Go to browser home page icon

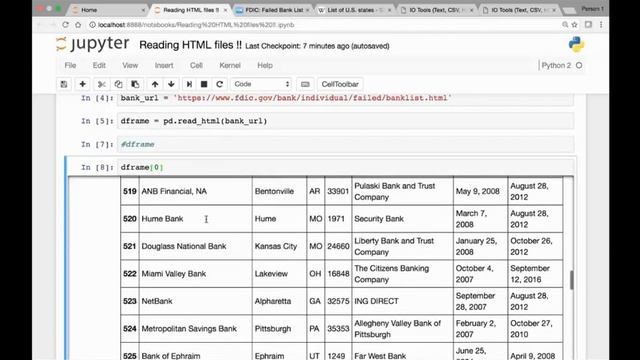point(78,25)
